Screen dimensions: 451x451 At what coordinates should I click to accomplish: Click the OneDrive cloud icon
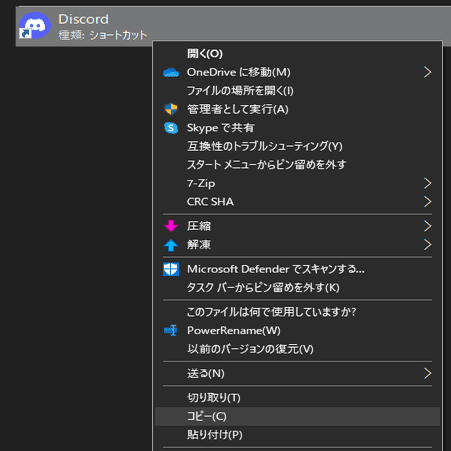pyautogui.click(x=171, y=72)
